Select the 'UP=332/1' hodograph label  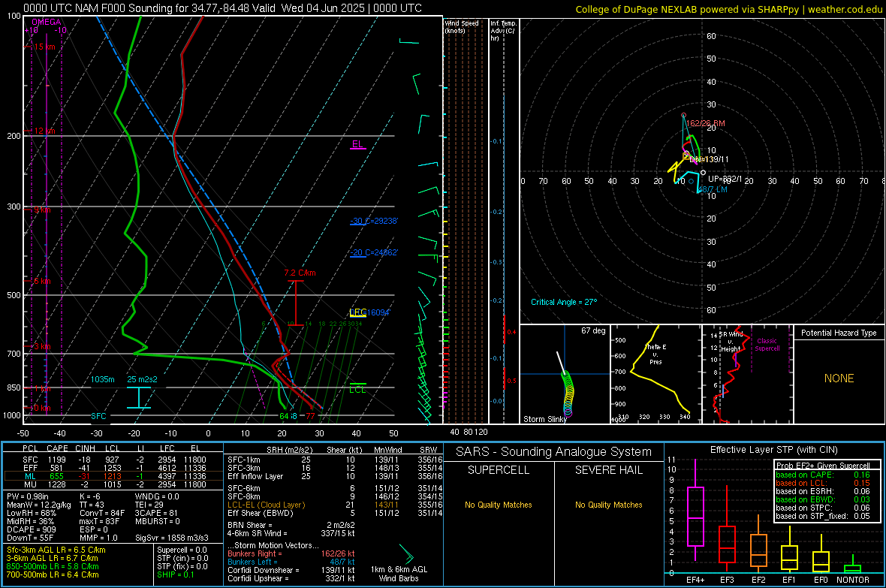coord(725,179)
